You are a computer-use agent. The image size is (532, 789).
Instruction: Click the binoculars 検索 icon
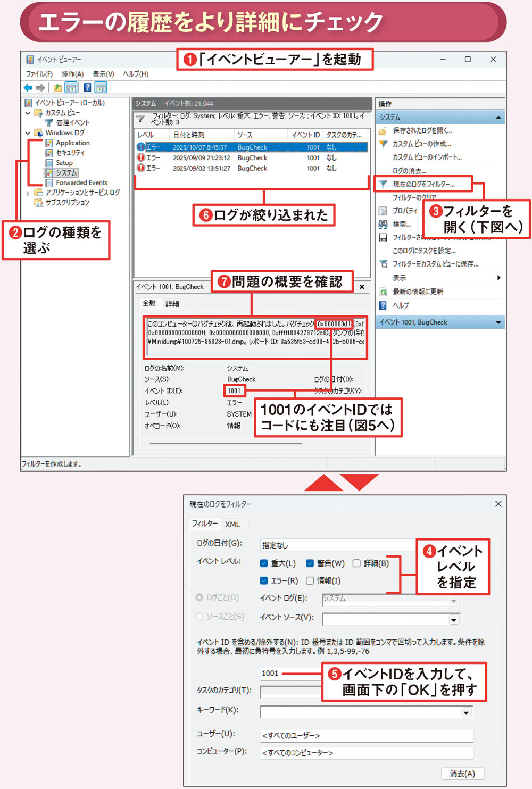(x=383, y=224)
